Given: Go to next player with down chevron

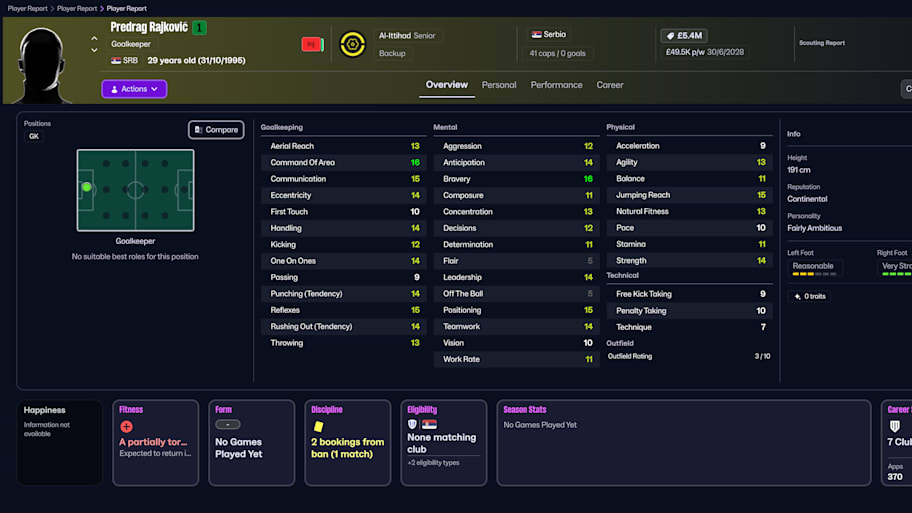Looking at the screenshot, I should click(x=94, y=51).
